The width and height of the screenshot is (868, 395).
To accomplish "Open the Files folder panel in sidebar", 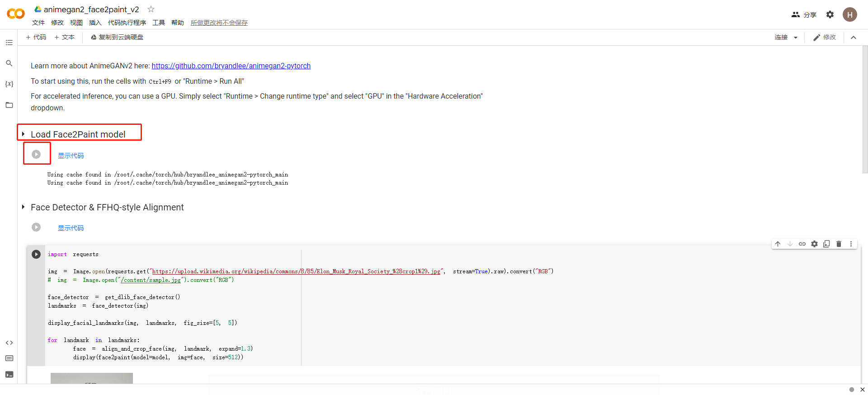I will 9,105.
